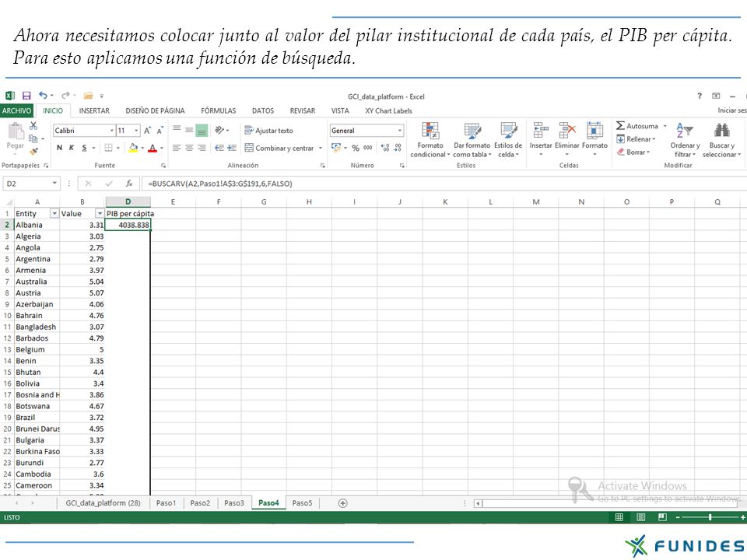
Task: Select cell D2 with value 4038.838
Action: pos(128,225)
